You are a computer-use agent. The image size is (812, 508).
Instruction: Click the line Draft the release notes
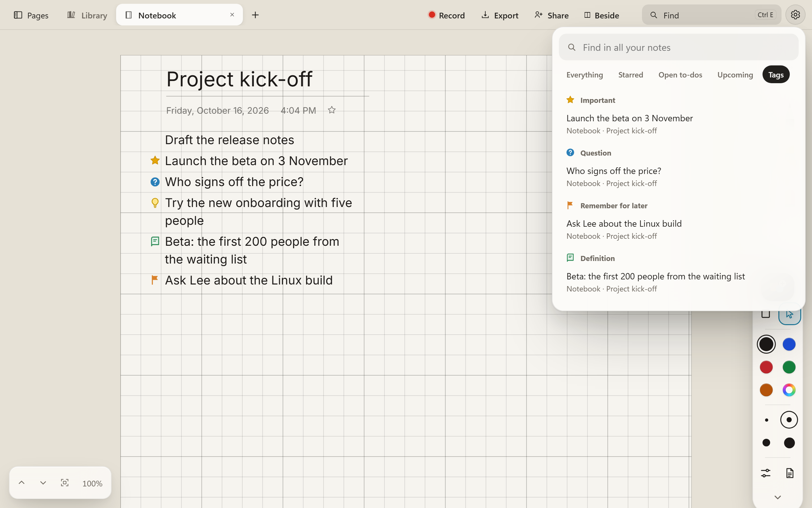click(230, 140)
